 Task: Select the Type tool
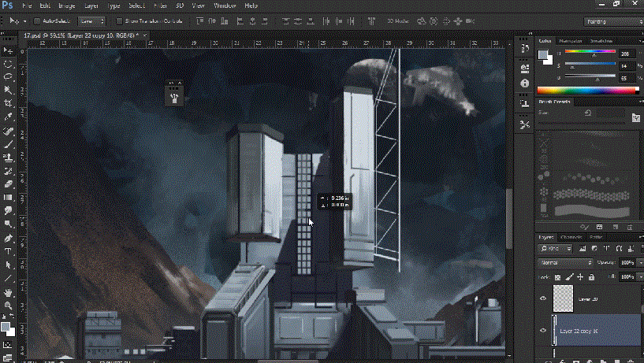pyautogui.click(x=8, y=251)
